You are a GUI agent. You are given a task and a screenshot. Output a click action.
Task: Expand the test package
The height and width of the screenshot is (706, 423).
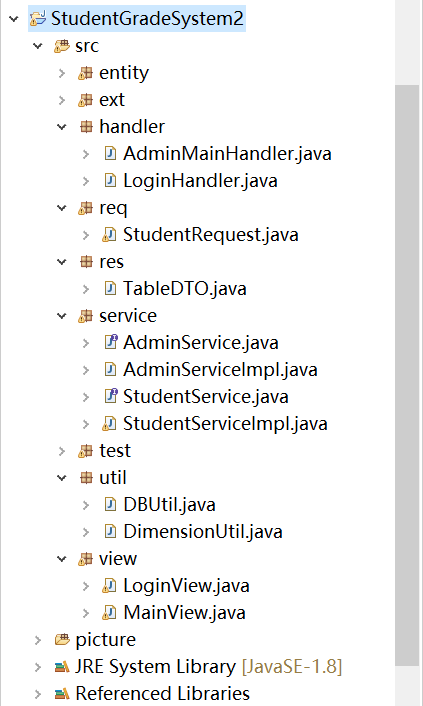62,451
